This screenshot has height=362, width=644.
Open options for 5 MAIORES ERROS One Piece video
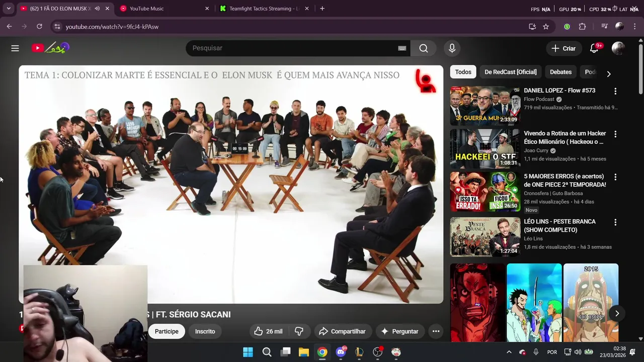click(615, 177)
